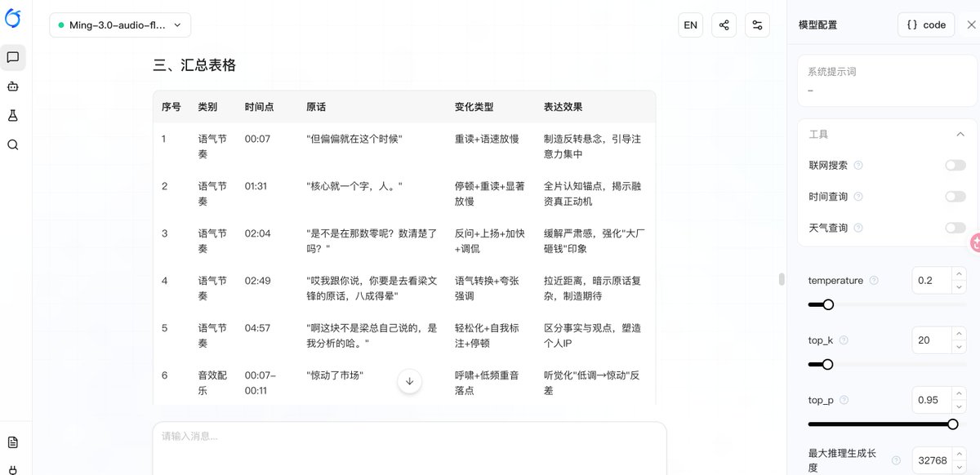Show help for 天气查询
Viewport: 980px width, 475px height.
pos(858,228)
